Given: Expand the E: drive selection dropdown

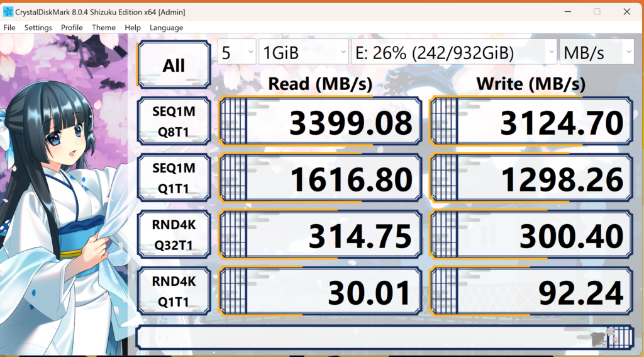Looking at the screenshot, I should 454,52.
